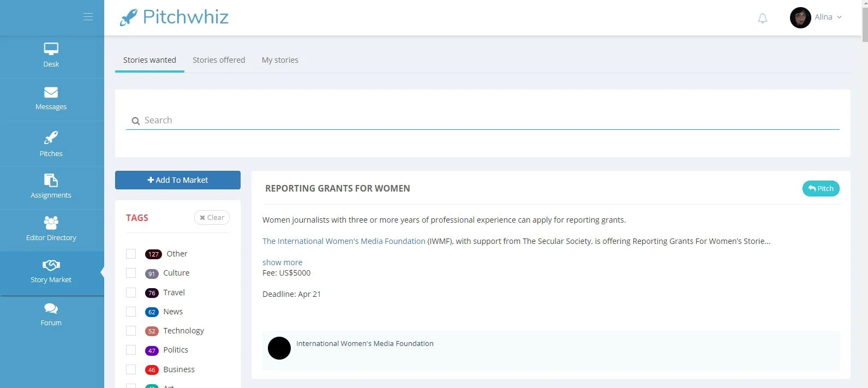The height and width of the screenshot is (388, 868).
Task: Open Story Market handshake icon
Action: click(51, 265)
